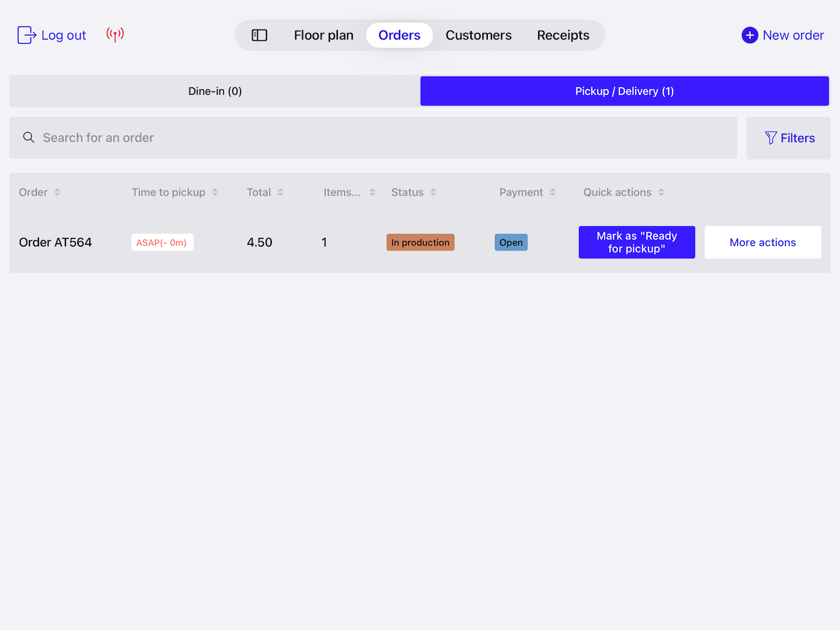Click the Items... column header text
840x630 pixels.
pyautogui.click(x=342, y=192)
